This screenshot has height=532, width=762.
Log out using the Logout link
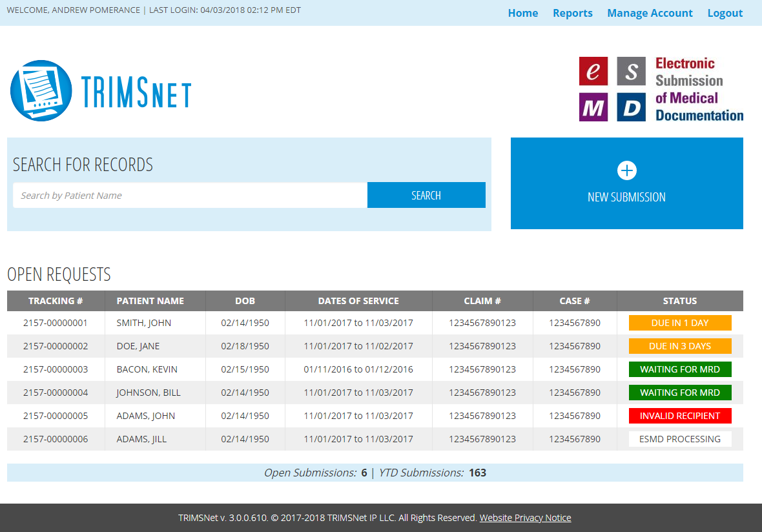725,13
